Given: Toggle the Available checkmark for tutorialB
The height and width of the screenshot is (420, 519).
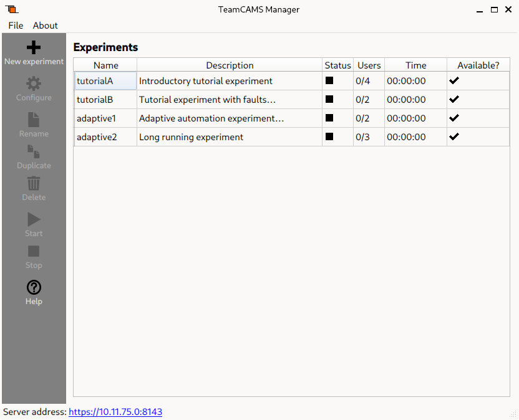Looking at the screenshot, I should (x=454, y=99).
